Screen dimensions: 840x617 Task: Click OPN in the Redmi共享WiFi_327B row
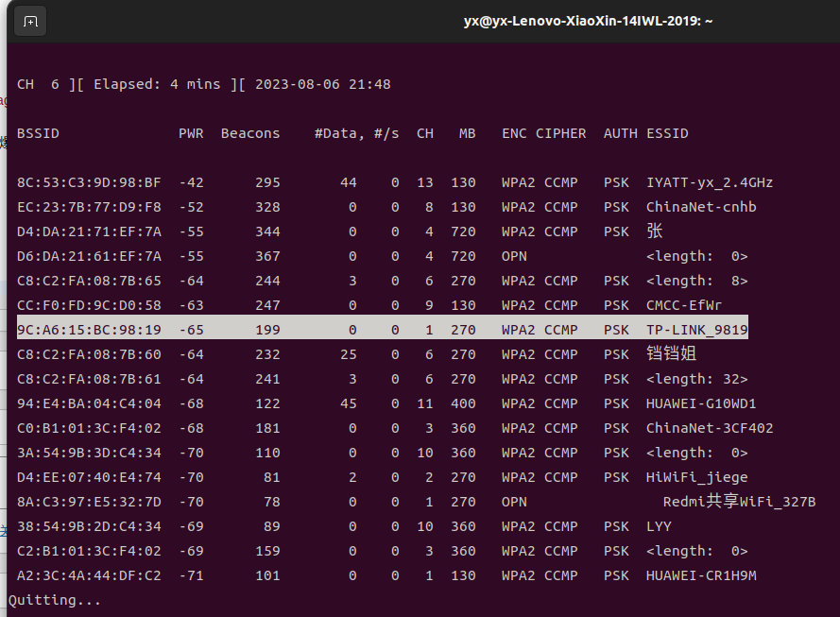(514, 503)
